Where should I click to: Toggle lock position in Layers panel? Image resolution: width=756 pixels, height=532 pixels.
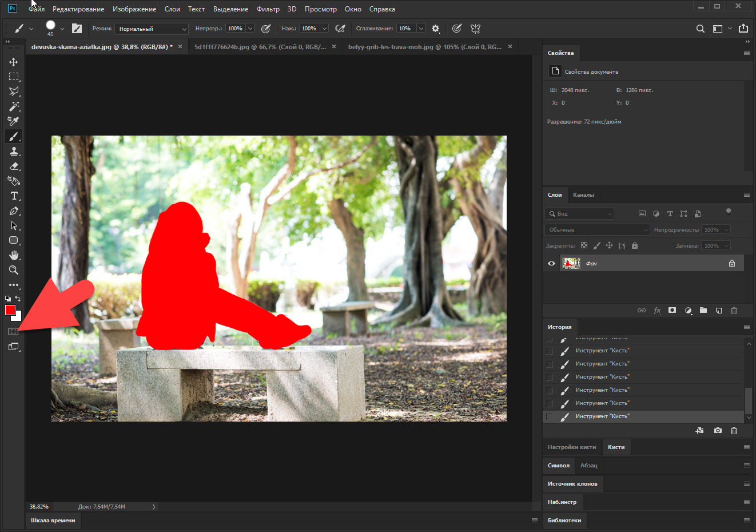[x=609, y=245]
